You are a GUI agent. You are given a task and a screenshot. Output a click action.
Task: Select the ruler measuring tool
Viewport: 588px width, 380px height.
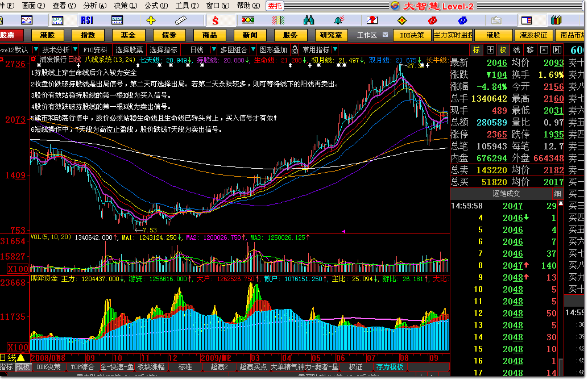181,20
